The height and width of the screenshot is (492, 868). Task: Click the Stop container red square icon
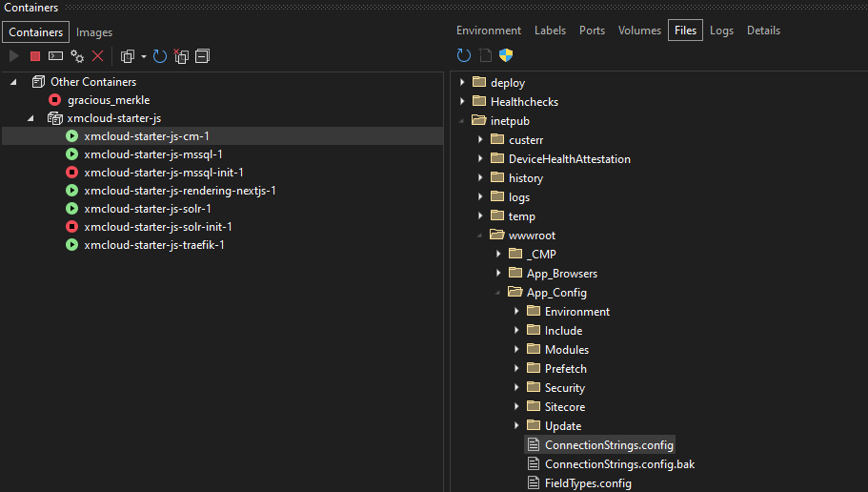pos(35,56)
